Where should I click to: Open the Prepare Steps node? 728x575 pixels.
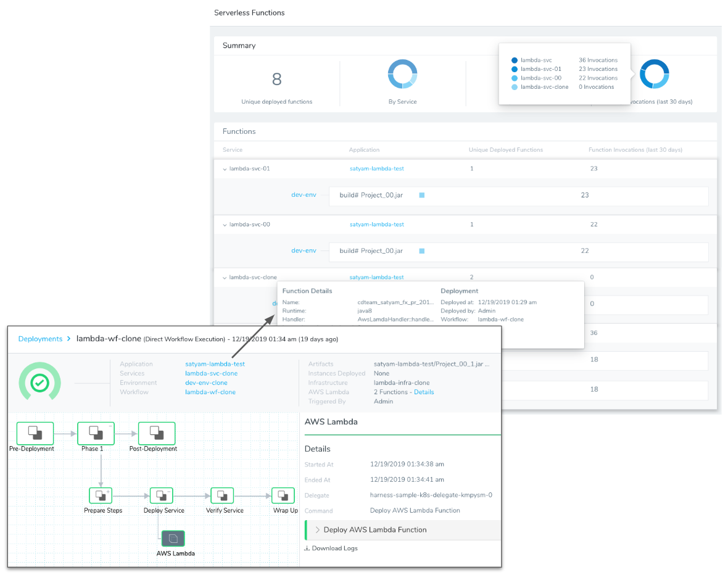101,495
